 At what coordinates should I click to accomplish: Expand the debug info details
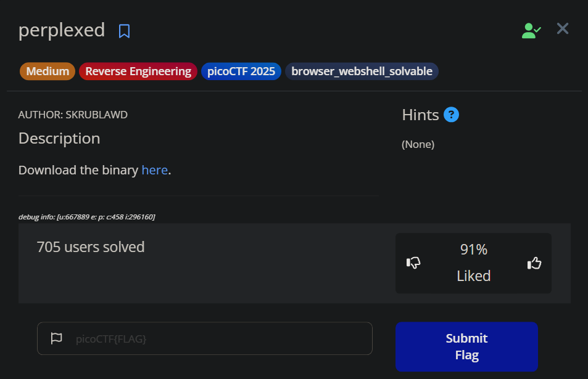coord(86,217)
